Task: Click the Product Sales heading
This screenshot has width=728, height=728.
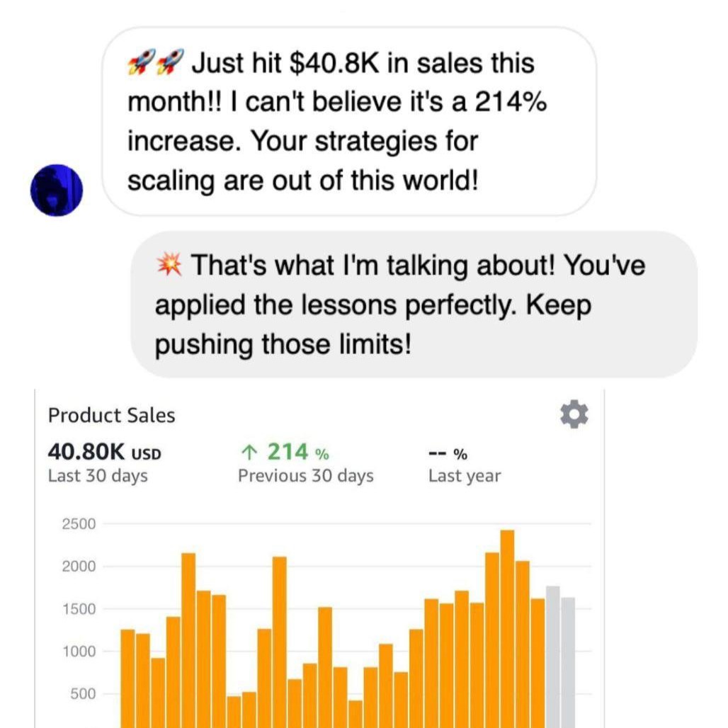Action: click(111, 416)
